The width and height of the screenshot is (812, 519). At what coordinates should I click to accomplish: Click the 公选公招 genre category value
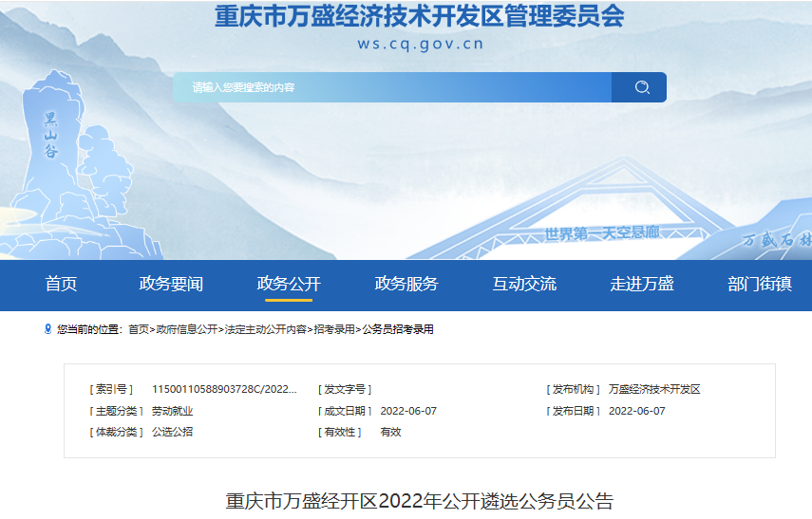173,432
